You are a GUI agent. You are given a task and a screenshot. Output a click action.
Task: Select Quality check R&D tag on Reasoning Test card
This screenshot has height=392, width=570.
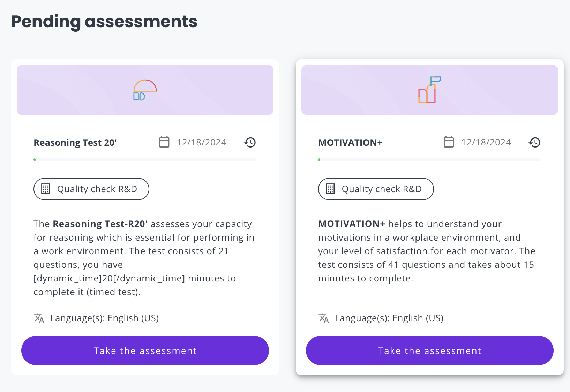tap(91, 189)
